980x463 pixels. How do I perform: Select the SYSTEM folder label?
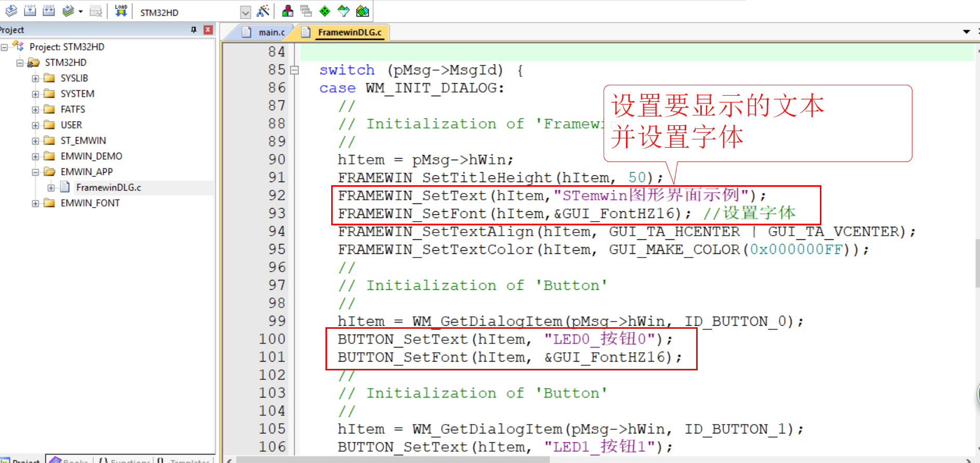(x=77, y=94)
